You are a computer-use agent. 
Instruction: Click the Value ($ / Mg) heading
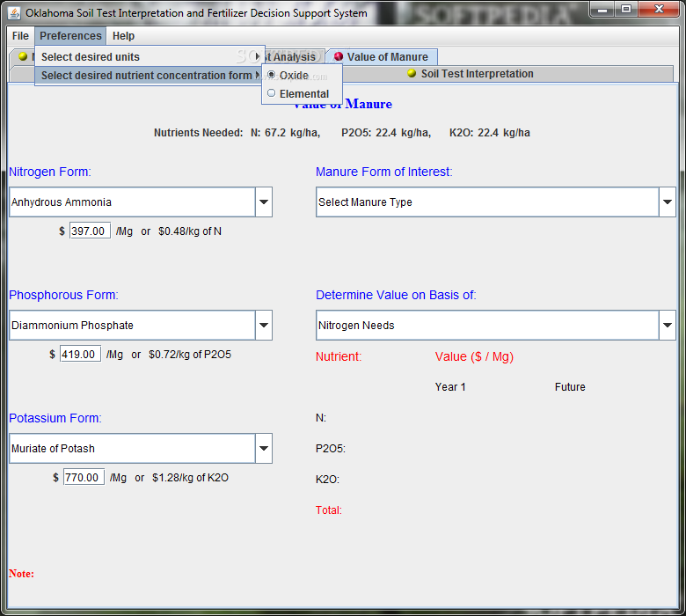click(474, 356)
